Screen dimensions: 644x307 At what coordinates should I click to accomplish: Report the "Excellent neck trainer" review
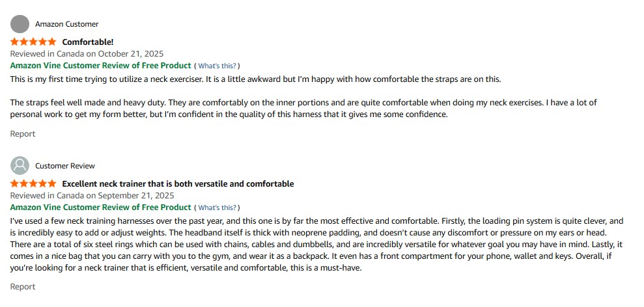click(23, 287)
